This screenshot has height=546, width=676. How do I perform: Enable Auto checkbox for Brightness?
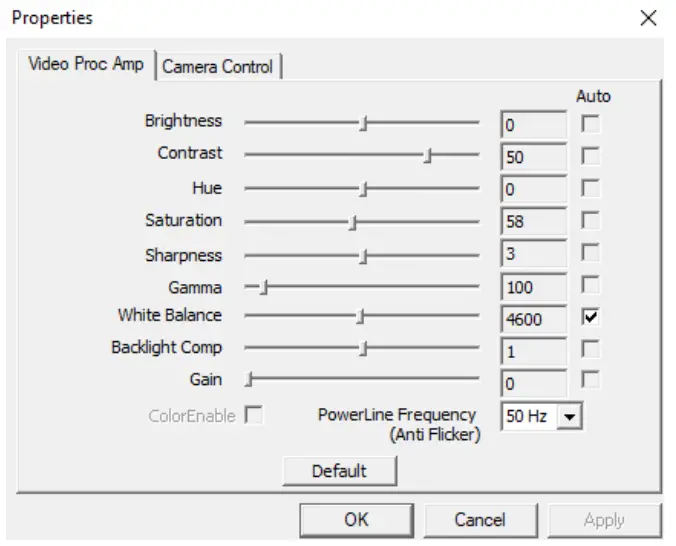coord(592,125)
